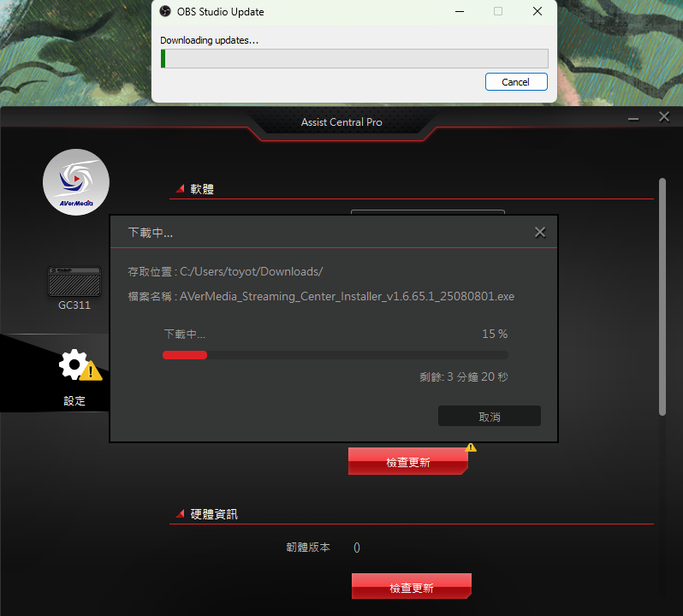The height and width of the screenshot is (616, 683).
Task: Click the AVerMedia round logo
Action: [76, 182]
